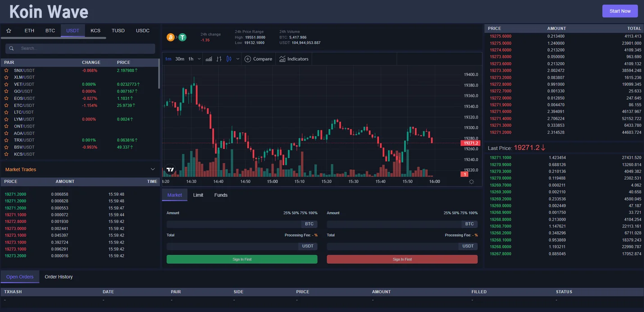Click the Koin Wave logo title
This screenshot has width=644, height=312.
click(49, 12)
